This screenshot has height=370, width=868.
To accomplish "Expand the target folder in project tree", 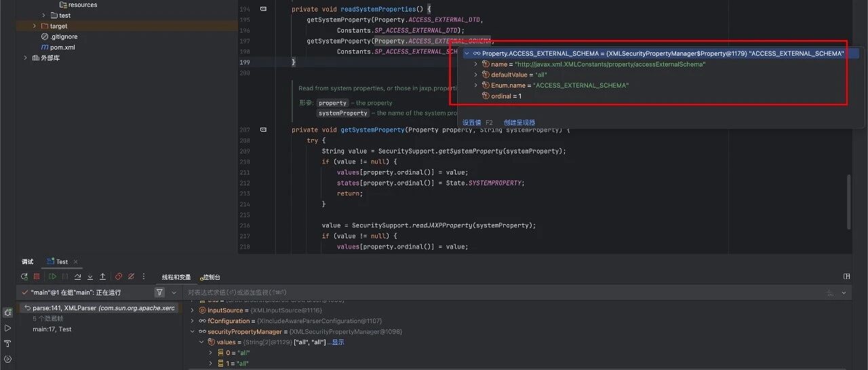I will (35, 26).
